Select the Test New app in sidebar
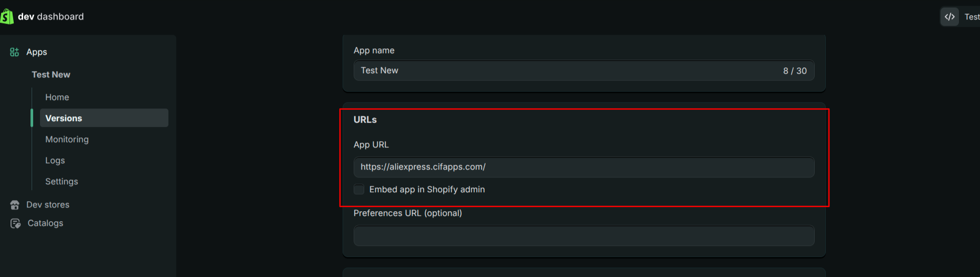Viewport: 980px width, 277px height. [x=51, y=75]
